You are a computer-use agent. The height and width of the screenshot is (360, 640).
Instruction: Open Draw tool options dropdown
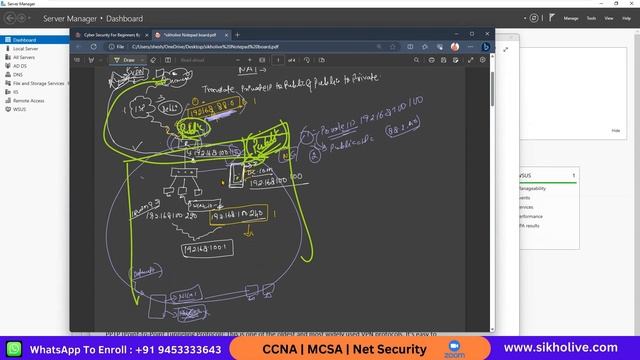(x=142, y=60)
